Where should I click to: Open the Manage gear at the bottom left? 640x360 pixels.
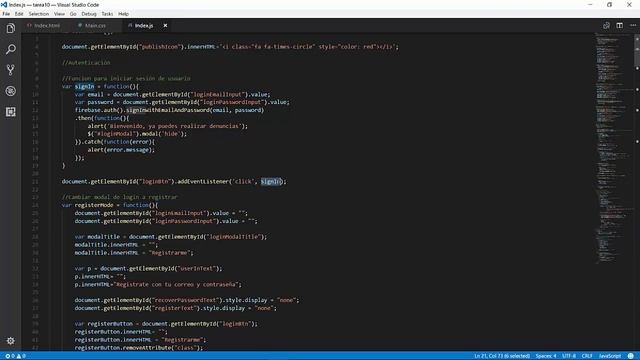11,340
